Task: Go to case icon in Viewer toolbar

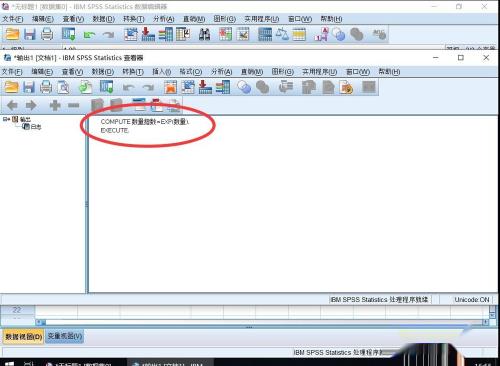Action: point(188,87)
